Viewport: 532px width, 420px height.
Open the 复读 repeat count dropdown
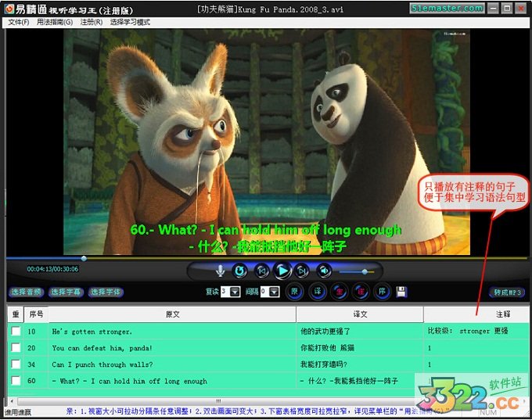pyautogui.click(x=235, y=292)
